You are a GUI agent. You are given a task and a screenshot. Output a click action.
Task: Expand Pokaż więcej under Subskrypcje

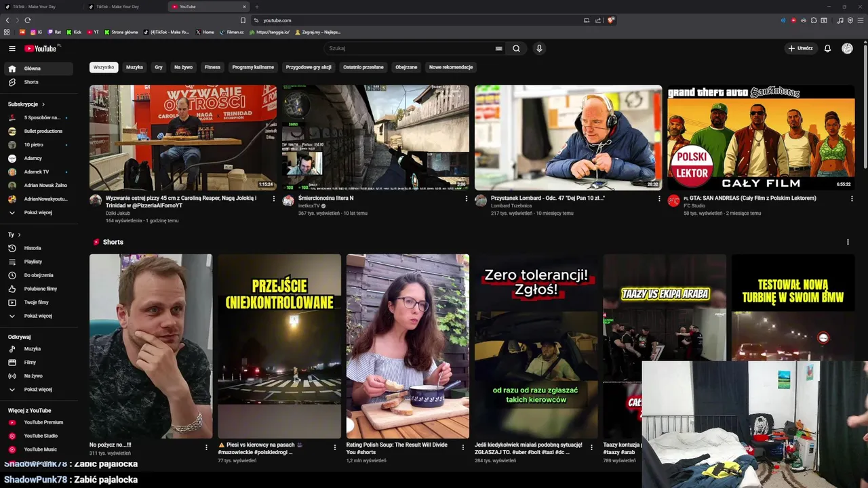pos(38,213)
